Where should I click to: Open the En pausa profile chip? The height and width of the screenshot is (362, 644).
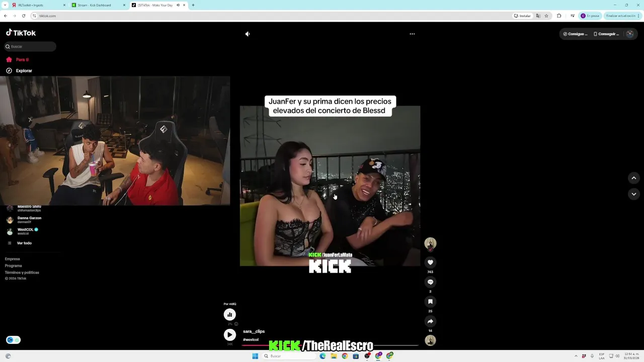[x=590, y=16]
